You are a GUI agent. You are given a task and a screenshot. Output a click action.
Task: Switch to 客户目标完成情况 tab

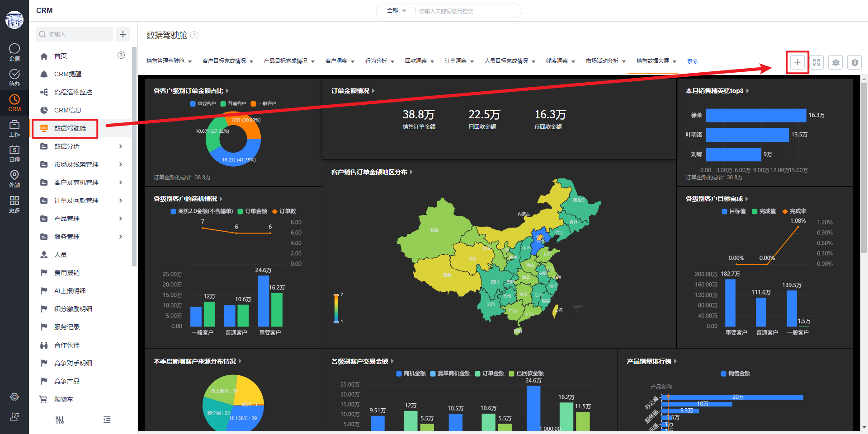click(224, 61)
